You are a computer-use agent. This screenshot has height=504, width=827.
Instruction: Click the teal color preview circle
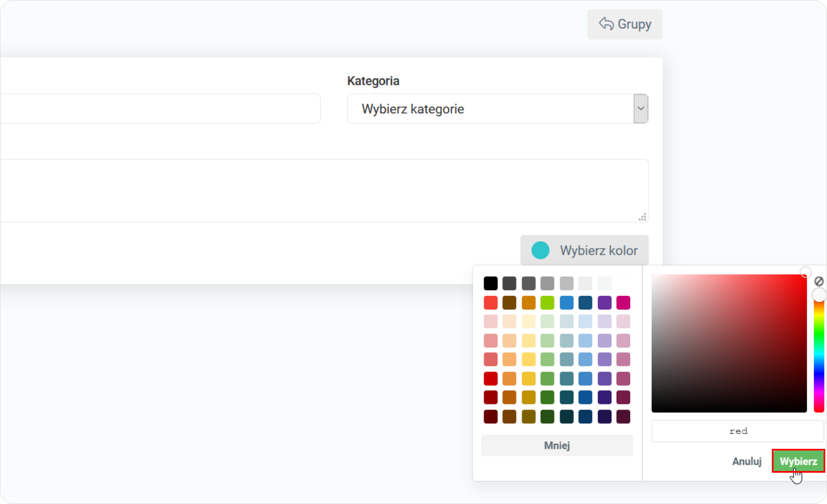[x=540, y=250]
